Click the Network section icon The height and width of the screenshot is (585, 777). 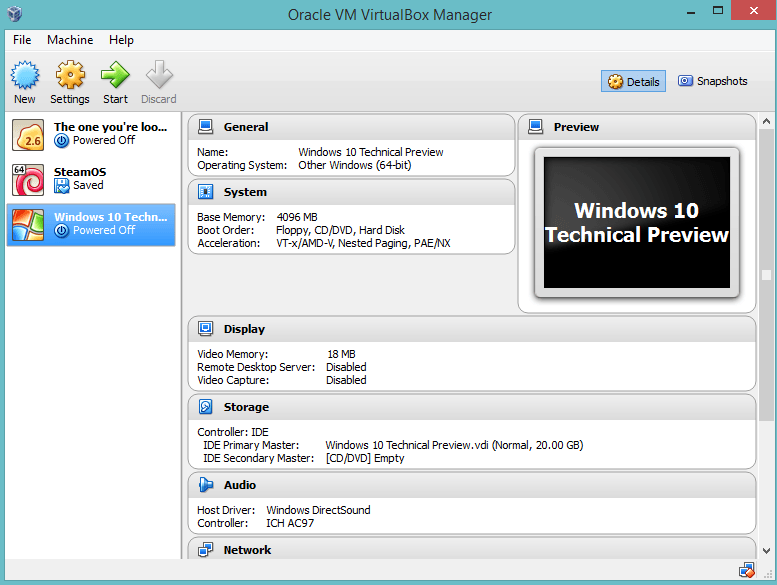tap(206, 549)
